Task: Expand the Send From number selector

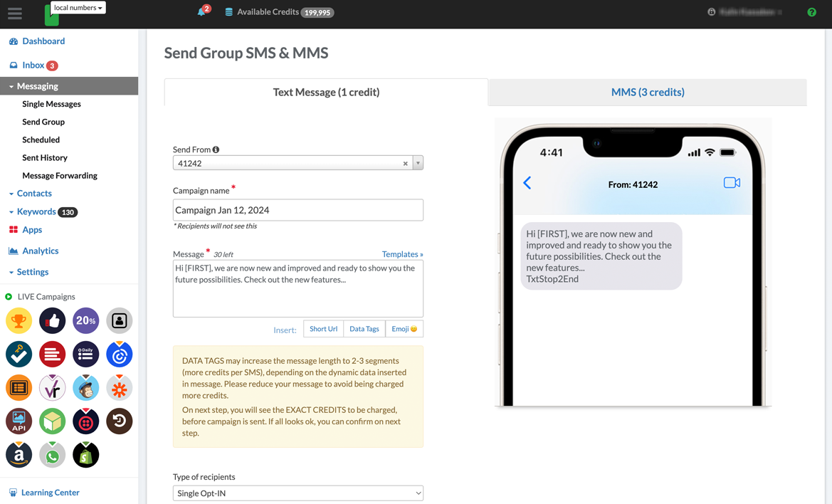Action: pos(418,162)
